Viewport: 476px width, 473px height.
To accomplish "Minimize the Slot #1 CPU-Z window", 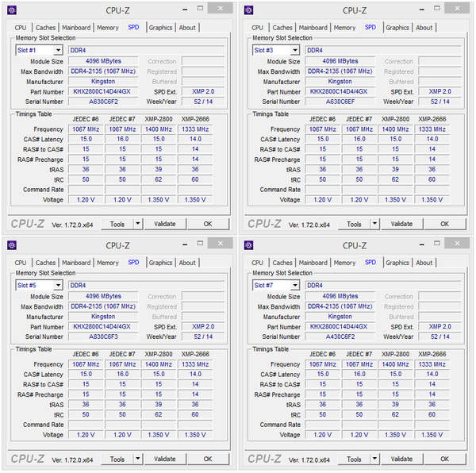I will 185,9.
